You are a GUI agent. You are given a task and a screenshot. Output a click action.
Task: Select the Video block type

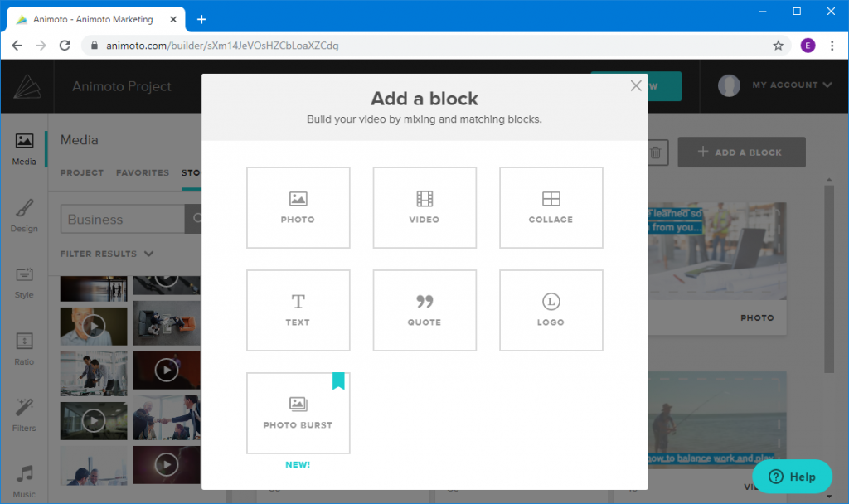click(x=424, y=207)
